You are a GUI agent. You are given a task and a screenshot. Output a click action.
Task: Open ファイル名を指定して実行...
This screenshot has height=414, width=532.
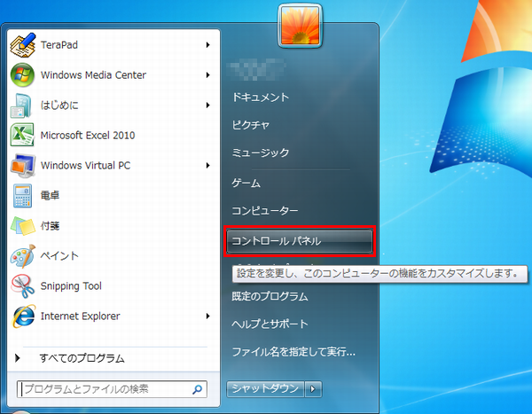(x=293, y=352)
